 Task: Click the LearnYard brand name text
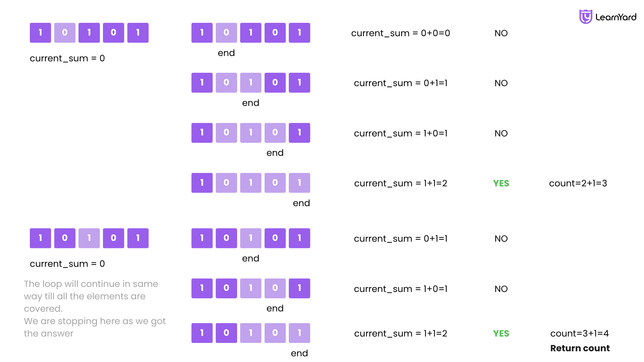(x=616, y=17)
